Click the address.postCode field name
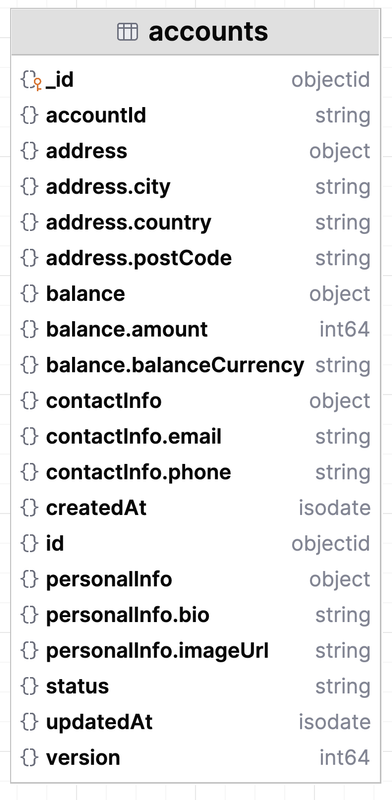Screen dimensions: 392x800 click(x=139, y=259)
